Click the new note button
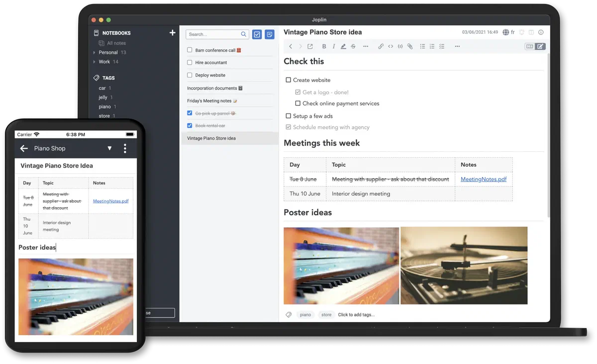This screenshot has height=364, width=597. (x=269, y=34)
